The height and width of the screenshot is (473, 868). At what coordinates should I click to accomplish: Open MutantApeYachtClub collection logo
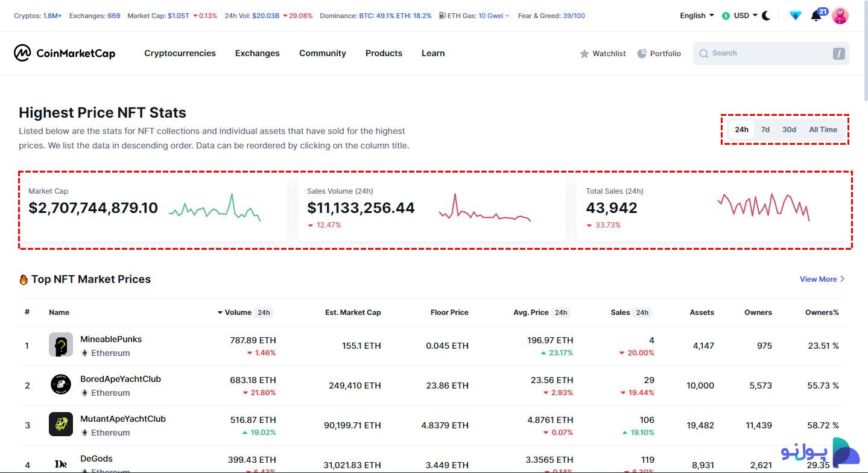pyautogui.click(x=61, y=425)
